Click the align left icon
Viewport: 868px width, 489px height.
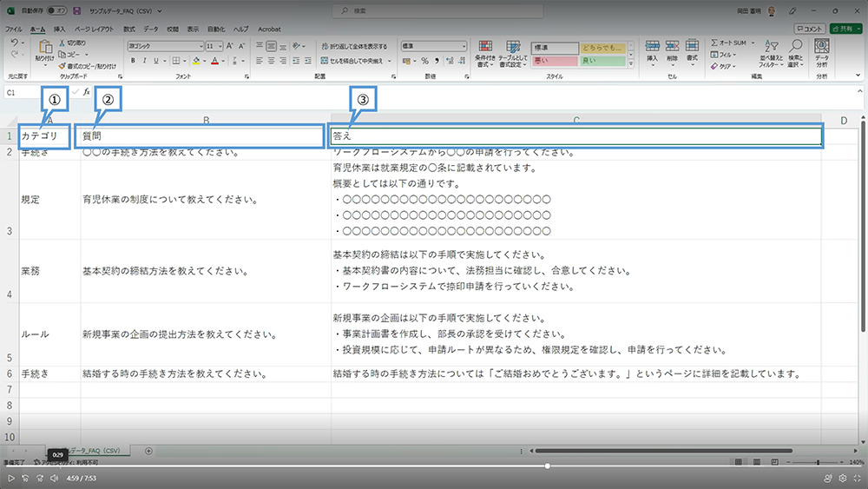[x=259, y=60]
